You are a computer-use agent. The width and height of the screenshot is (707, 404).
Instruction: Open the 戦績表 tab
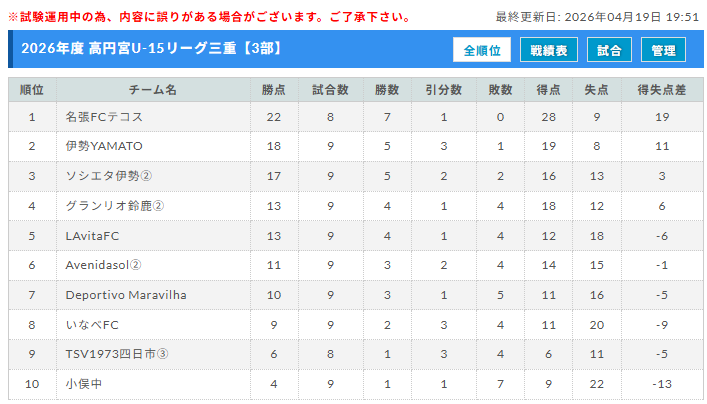click(x=548, y=50)
